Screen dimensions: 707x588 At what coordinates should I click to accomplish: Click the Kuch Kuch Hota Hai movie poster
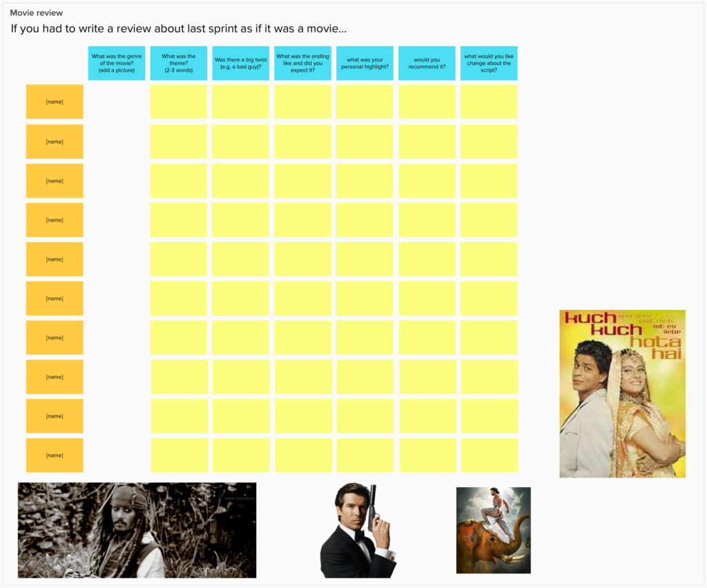622,393
